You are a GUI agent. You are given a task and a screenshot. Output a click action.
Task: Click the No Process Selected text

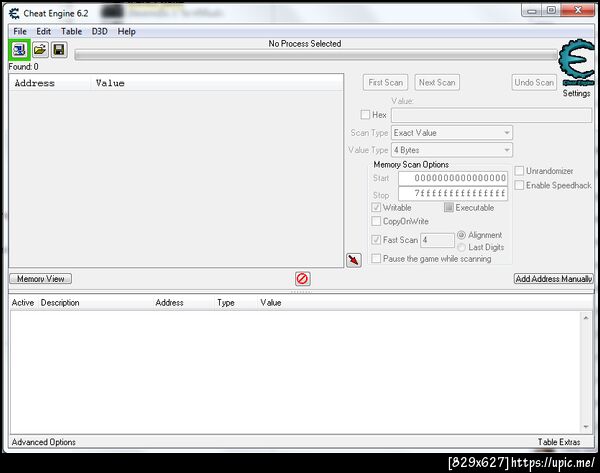coord(305,44)
